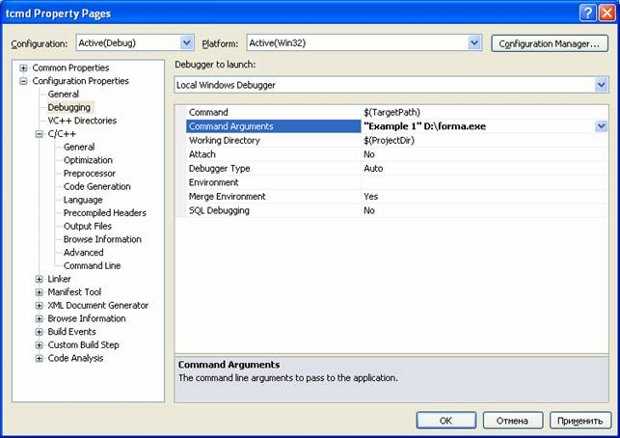Open the Configuration dropdown
Image resolution: width=620 pixels, height=438 pixels.
point(187,43)
